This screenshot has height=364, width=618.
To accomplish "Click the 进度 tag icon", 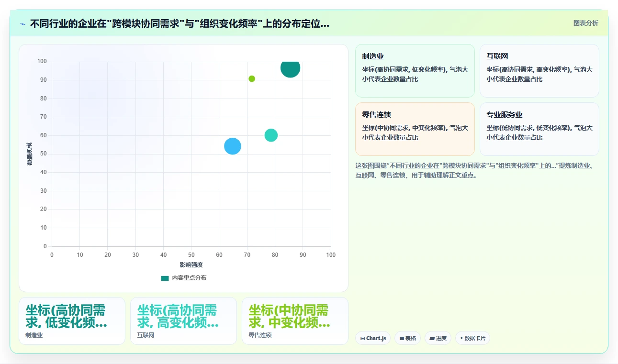I will 432,338.
